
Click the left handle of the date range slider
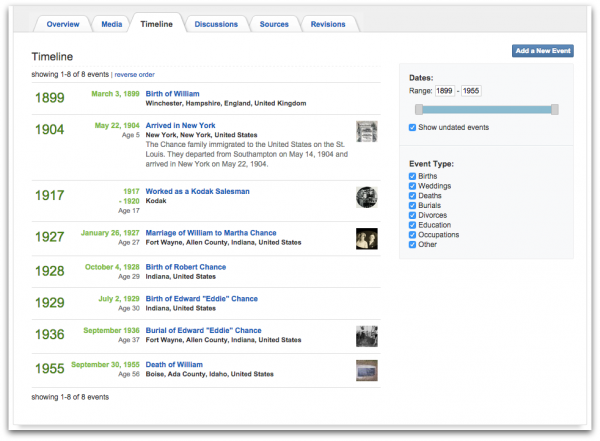point(419,109)
